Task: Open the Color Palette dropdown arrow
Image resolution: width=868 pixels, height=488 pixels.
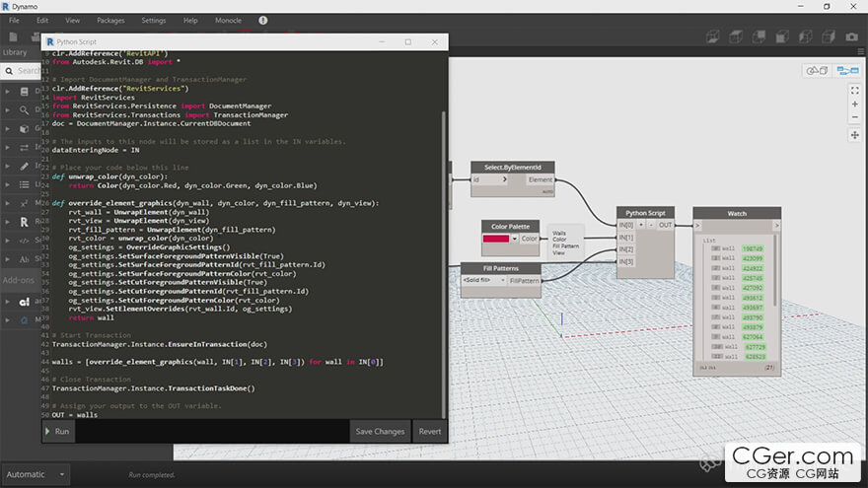Action: point(514,239)
